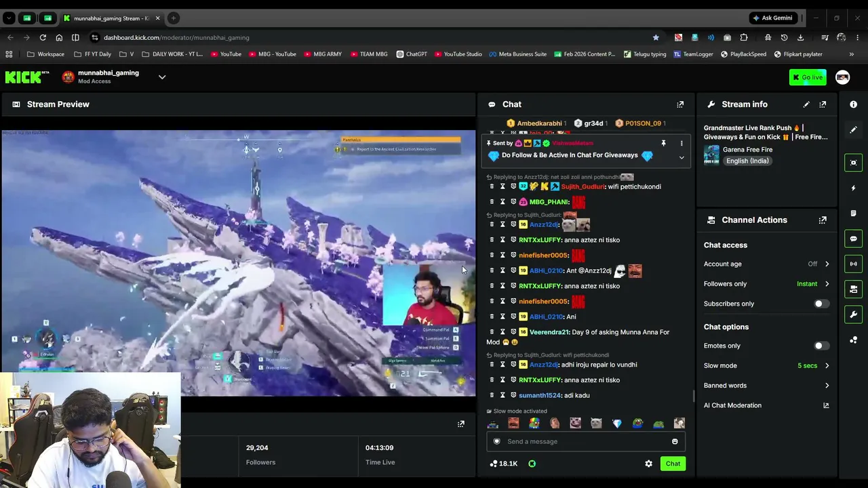The height and width of the screenshot is (488, 868).
Task: Open the Meta Business Suite bookmark
Action: pyautogui.click(x=517, y=54)
